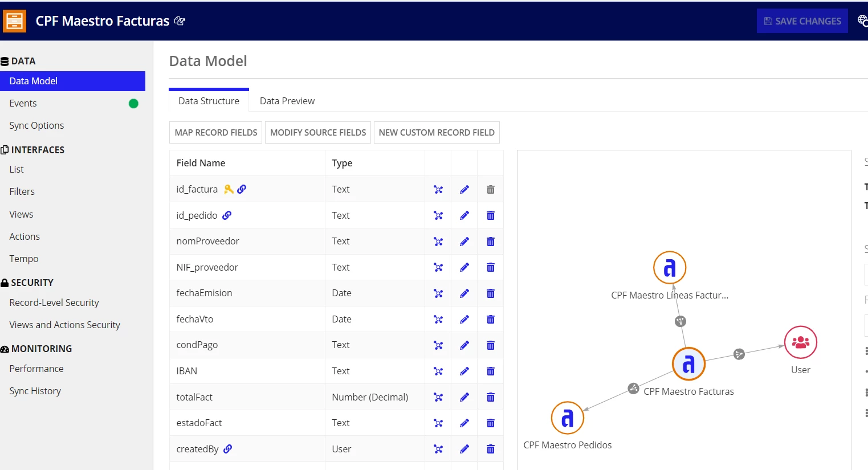
Task: Click the relationship icon for id_pedido
Action: pyautogui.click(x=438, y=215)
